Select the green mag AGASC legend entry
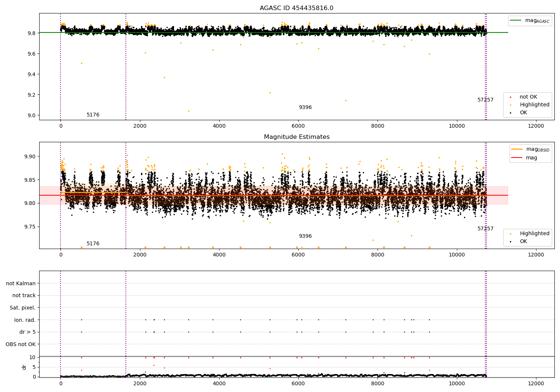 pos(530,21)
